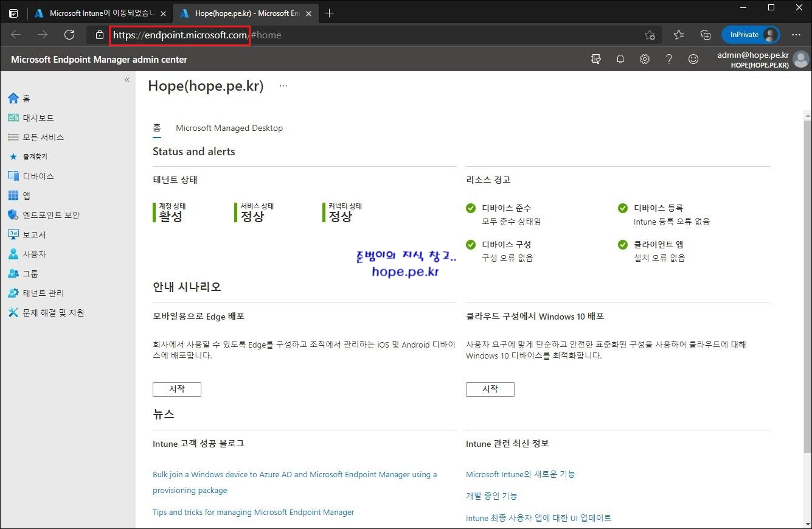Close the Hope(hope.pe.kr) browser tab
The height and width of the screenshot is (529, 812).
pos(309,13)
